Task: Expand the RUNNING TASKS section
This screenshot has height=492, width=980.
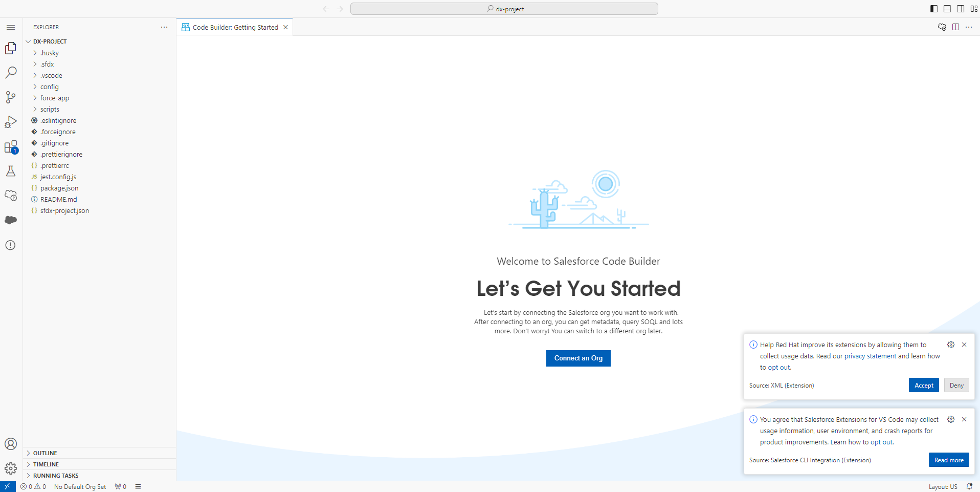Action: (99, 476)
